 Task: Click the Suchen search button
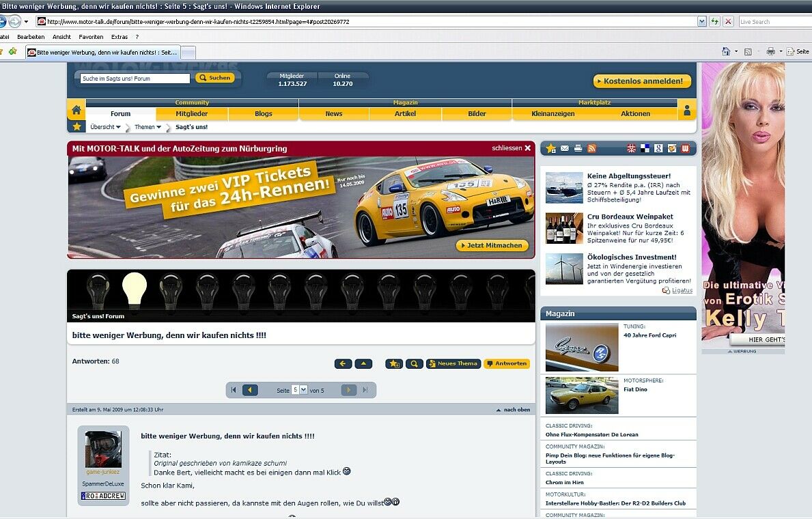click(x=215, y=78)
